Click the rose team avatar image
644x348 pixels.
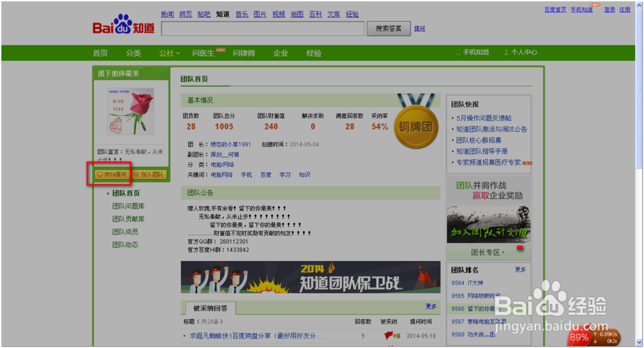(x=131, y=111)
